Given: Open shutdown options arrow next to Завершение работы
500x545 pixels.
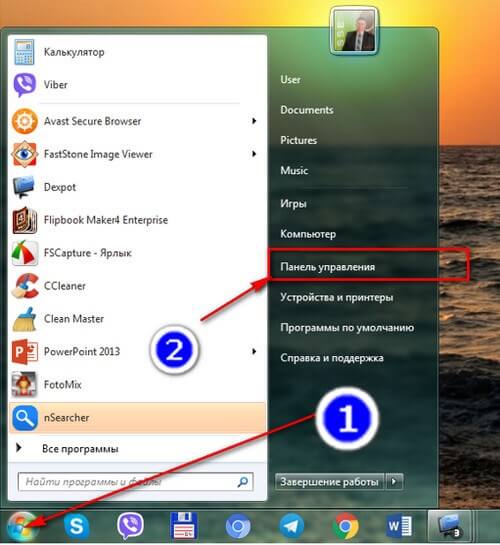Looking at the screenshot, I should point(394,482).
